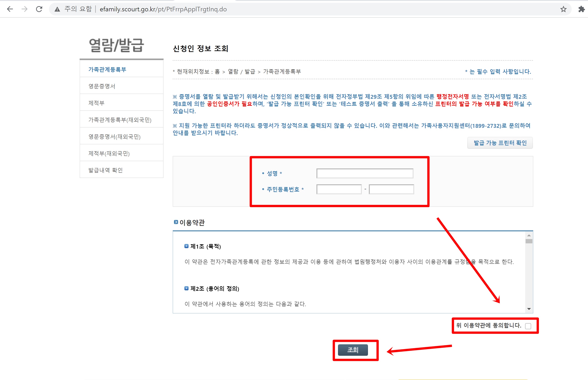Click '는 필수 입력 사항입니다' notice text
The height and width of the screenshot is (380, 588).
click(498, 72)
